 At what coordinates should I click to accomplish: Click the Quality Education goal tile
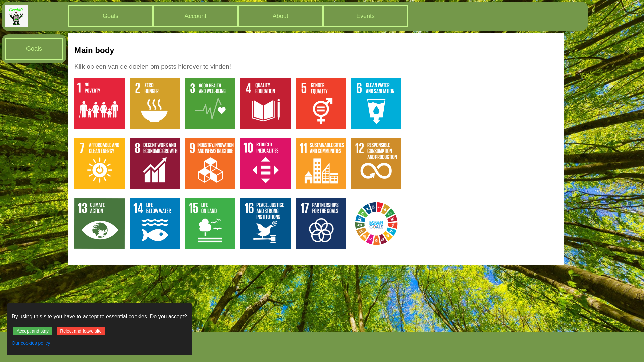(x=266, y=104)
